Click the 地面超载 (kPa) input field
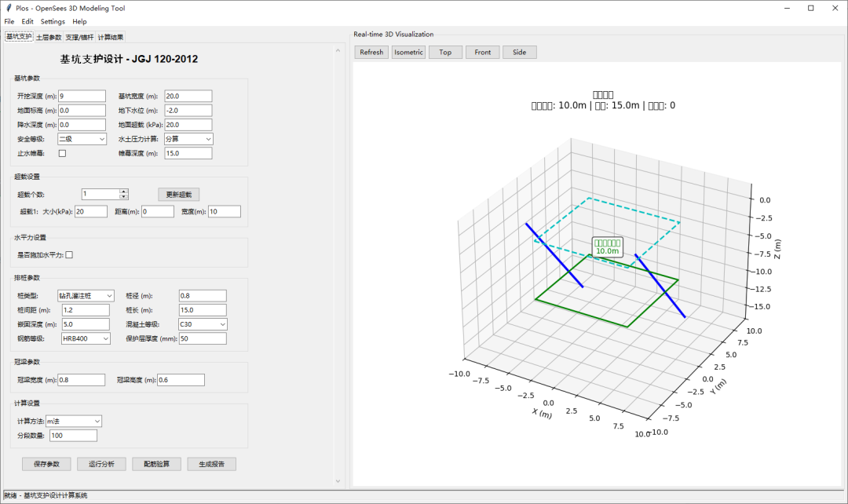Screen dimensions: 848x504 [188, 125]
